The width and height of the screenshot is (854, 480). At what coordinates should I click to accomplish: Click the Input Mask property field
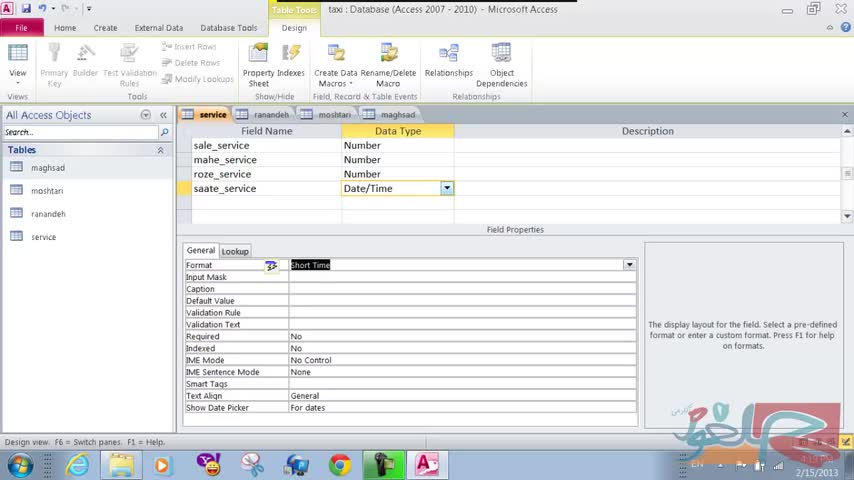[462, 277]
